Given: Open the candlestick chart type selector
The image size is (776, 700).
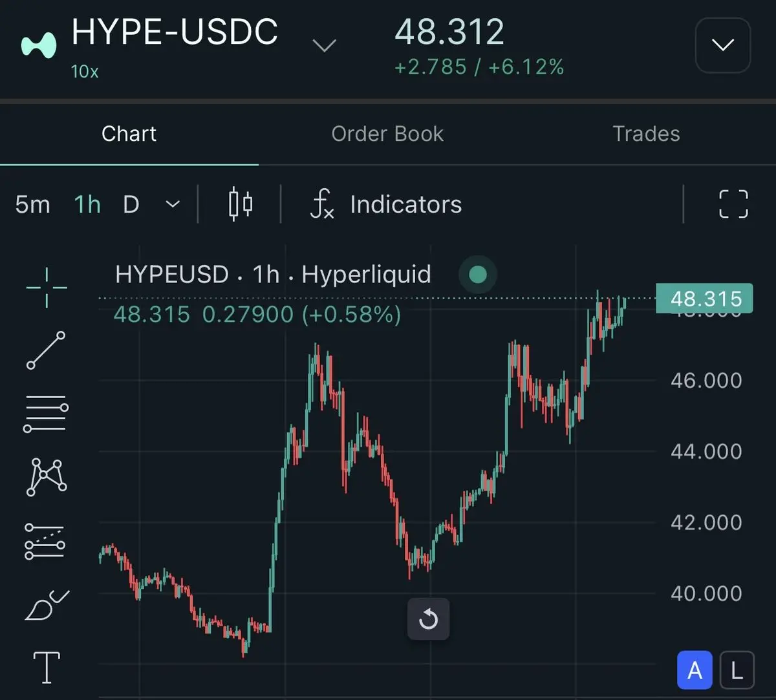Looking at the screenshot, I should click(241, 204).
